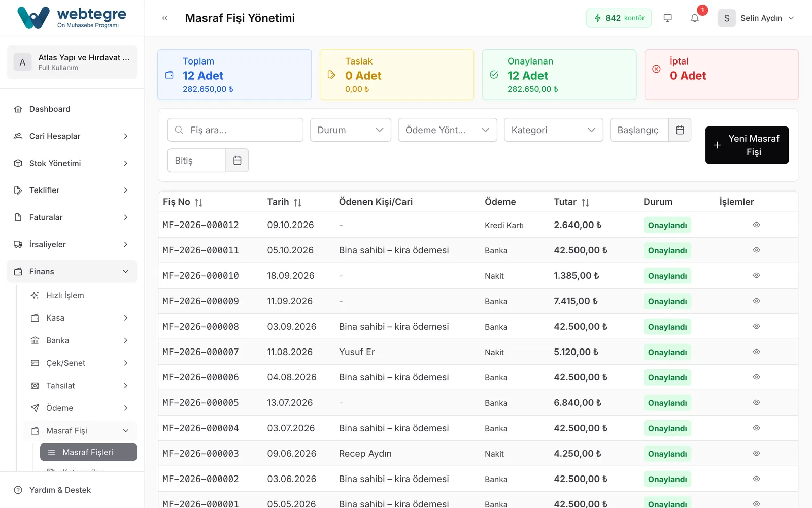Click the Başlangıç date input field
812x508 pixels.
(x=639, y=130)
